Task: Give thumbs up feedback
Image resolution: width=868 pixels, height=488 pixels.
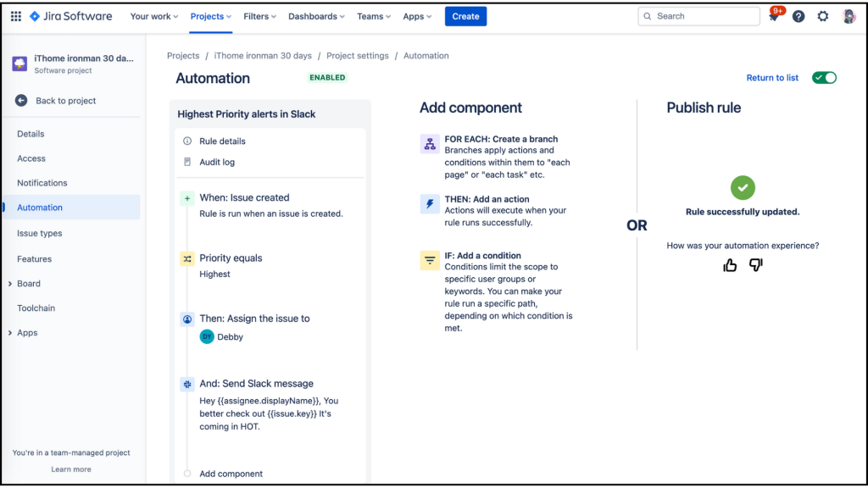Action: click(x=730, y=265)
